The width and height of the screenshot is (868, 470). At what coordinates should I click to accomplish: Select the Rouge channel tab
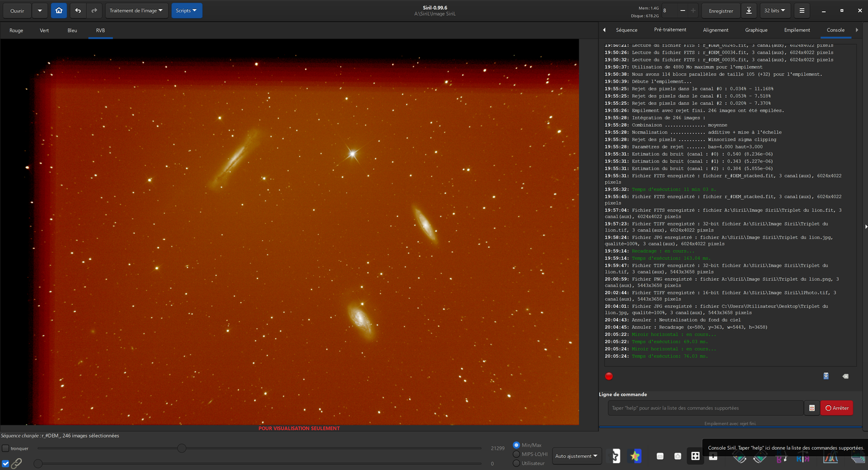point(16,31)
